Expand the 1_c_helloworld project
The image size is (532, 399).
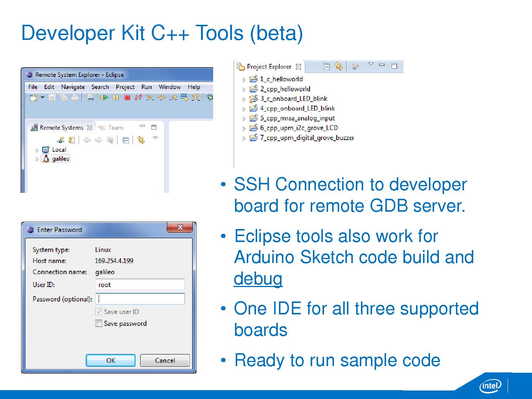point(244,79)
